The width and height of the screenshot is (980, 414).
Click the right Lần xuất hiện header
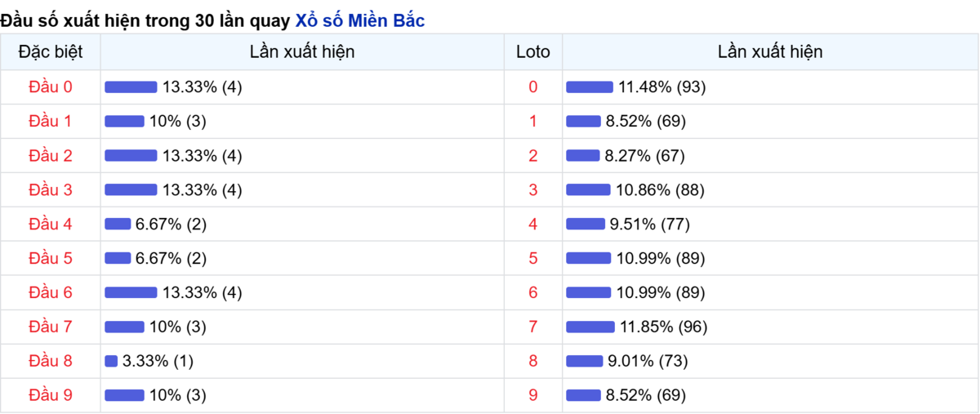point(770,51)
